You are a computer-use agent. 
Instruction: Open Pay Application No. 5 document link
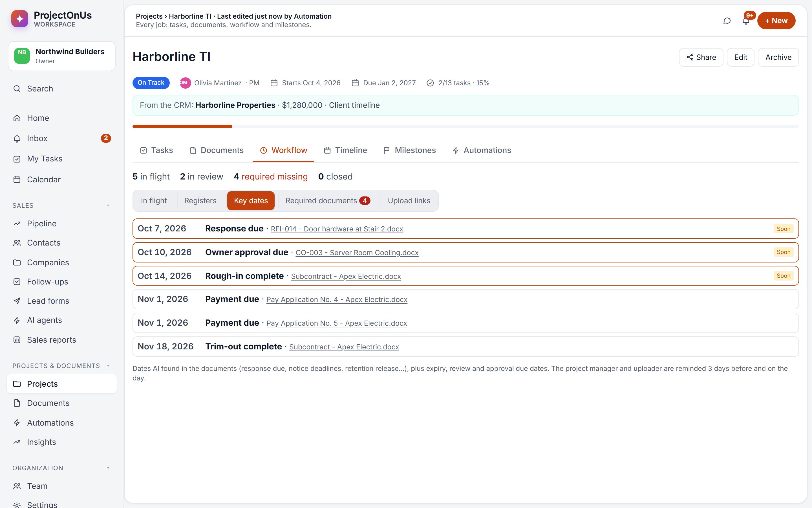[x=337, y=323]
